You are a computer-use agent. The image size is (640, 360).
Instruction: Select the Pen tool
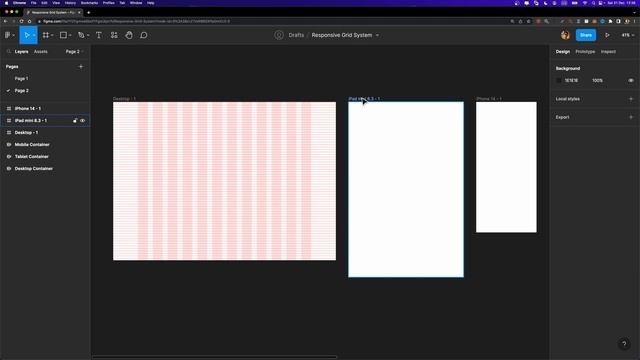coord(81,35)
